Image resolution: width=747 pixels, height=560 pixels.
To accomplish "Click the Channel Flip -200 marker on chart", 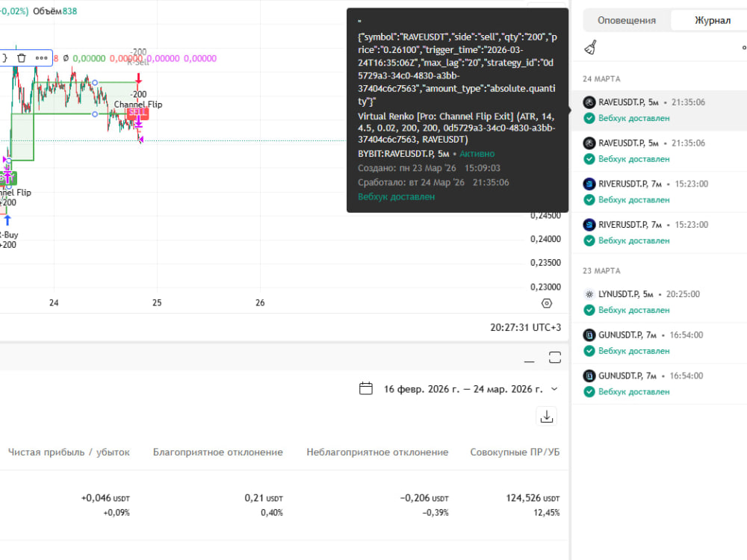I will pyautogui.click(x=138, y=99).
